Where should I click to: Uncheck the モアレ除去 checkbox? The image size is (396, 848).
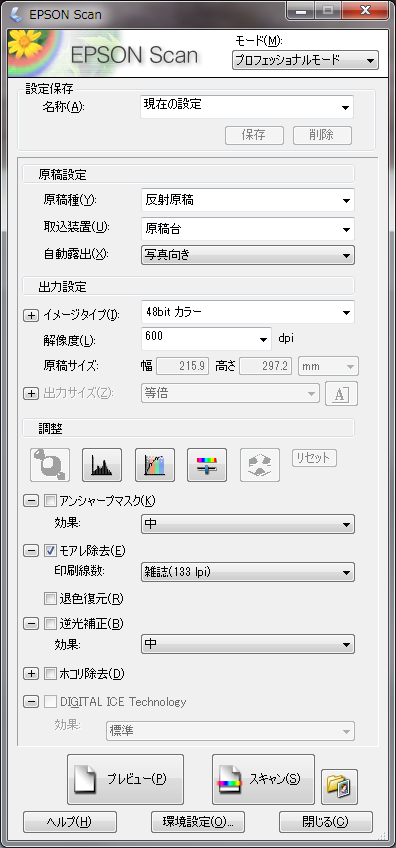pyautogui.click(x=50, y=551)
